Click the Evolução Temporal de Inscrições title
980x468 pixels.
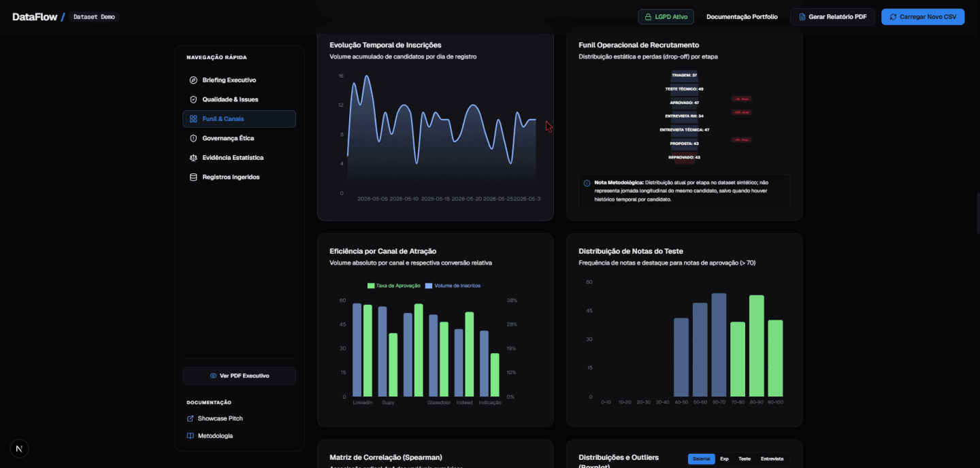[x=385, y=45]
